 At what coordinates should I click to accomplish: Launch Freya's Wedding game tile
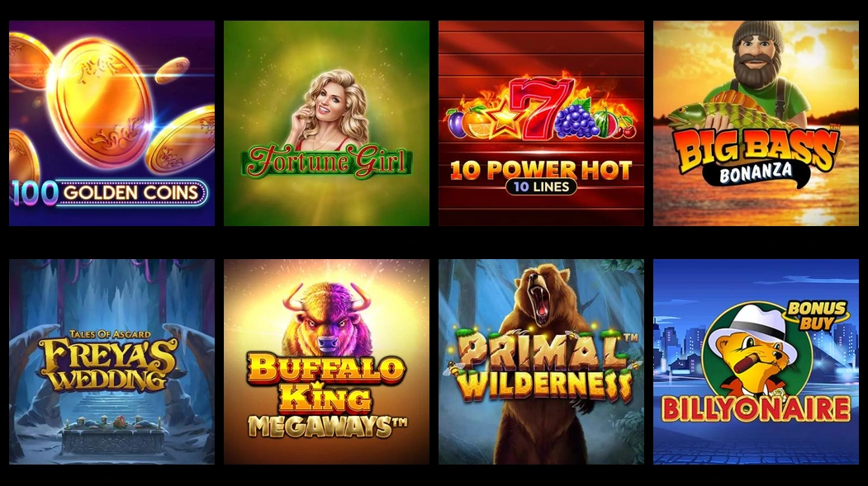pos(111,361)
